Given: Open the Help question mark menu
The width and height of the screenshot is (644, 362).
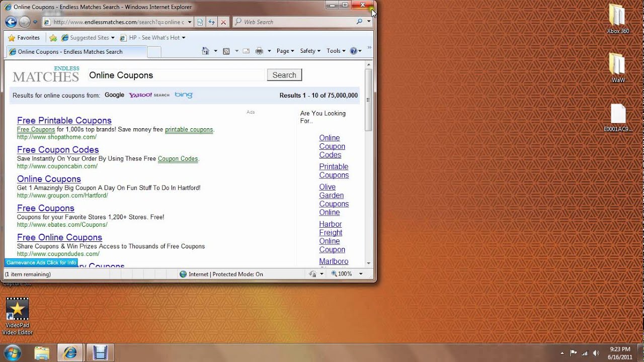Looking at the screenshot, I should (356, 51).
